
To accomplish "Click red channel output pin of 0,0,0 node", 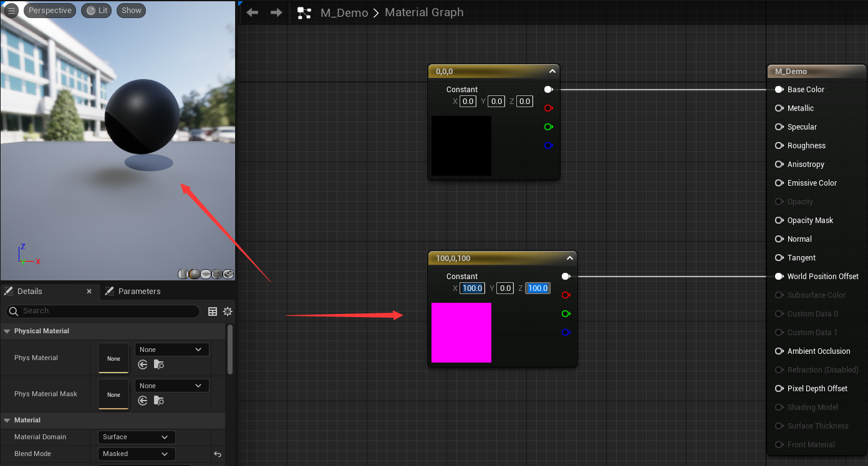I will click(x=548, y=108).
